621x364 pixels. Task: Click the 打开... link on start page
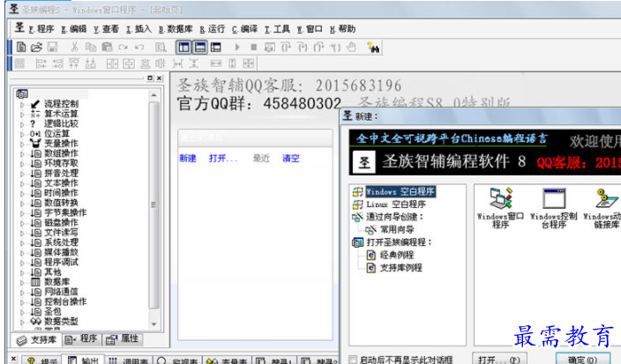(223, 159)
